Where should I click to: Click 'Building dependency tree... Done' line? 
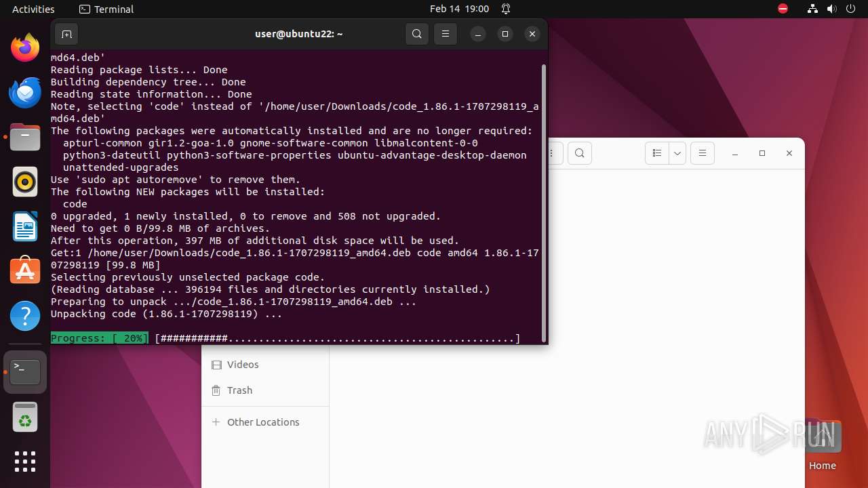[149, 82]
